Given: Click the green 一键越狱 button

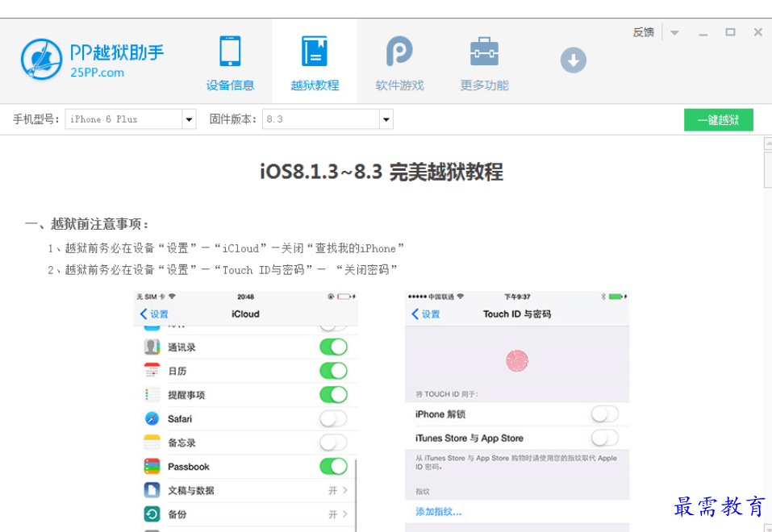Looking at the screenshot, I should click(x=718, y=119).
